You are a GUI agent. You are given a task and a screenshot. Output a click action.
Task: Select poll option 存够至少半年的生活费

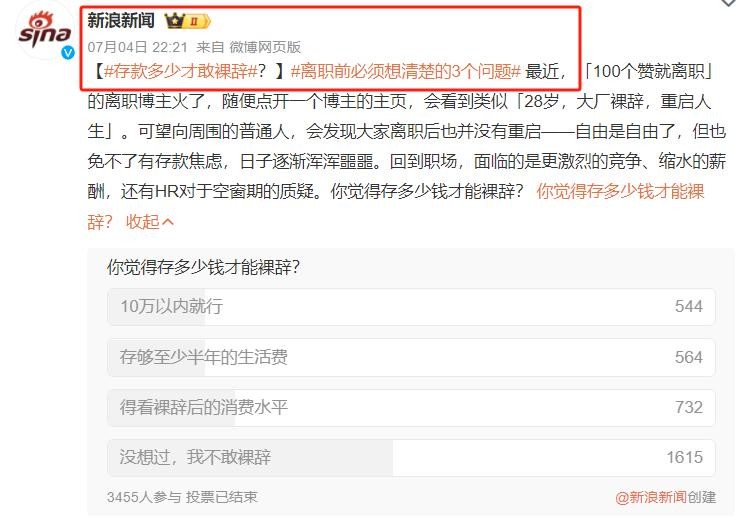coord(411,357)
